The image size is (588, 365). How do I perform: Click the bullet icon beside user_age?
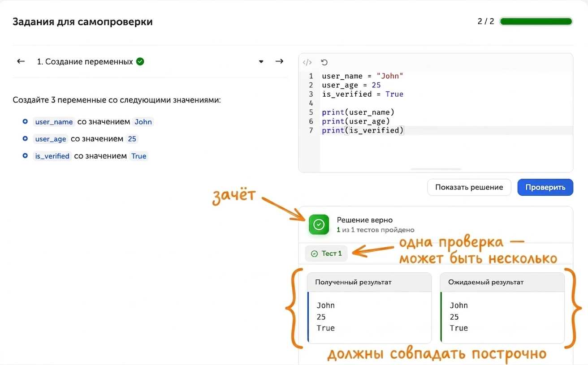click(x=25, y=139)
